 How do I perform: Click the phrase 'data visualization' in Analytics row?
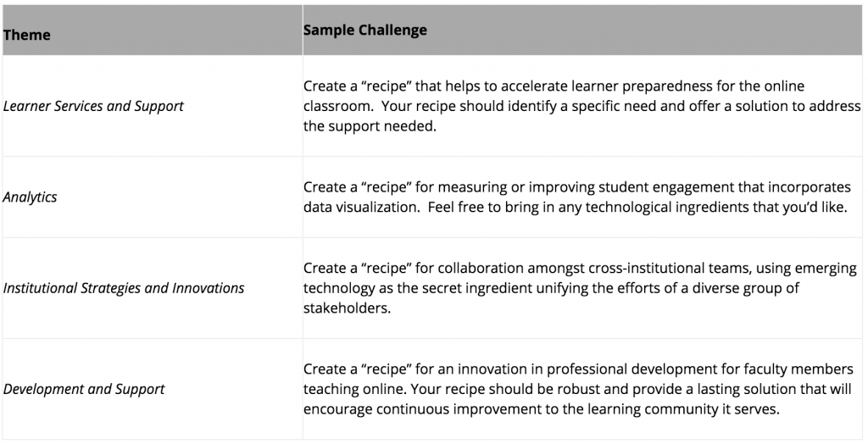(360, 208)
